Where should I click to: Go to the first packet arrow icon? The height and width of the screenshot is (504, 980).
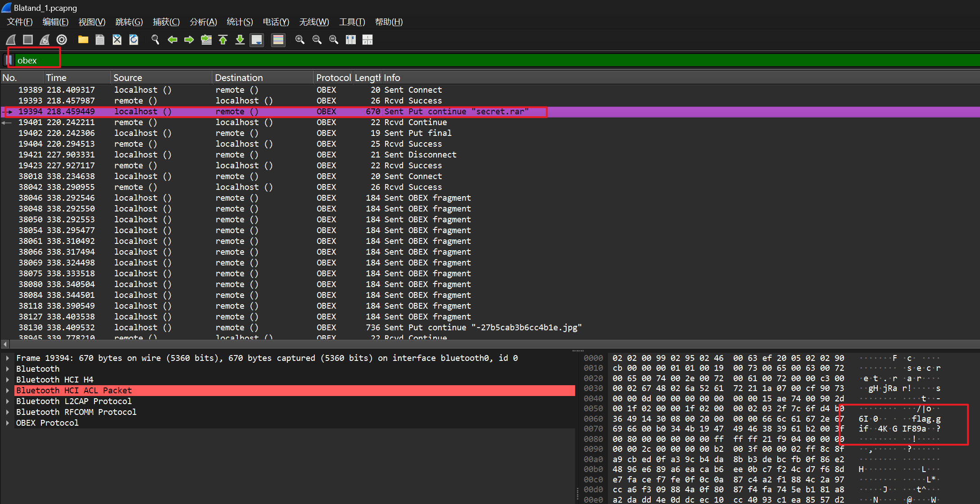click(x=223, y=40)
